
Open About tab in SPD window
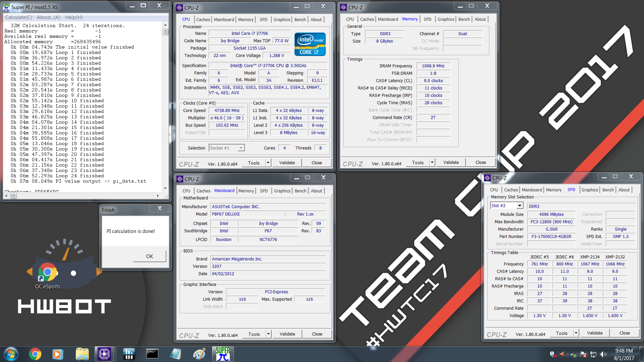point(624,190)
